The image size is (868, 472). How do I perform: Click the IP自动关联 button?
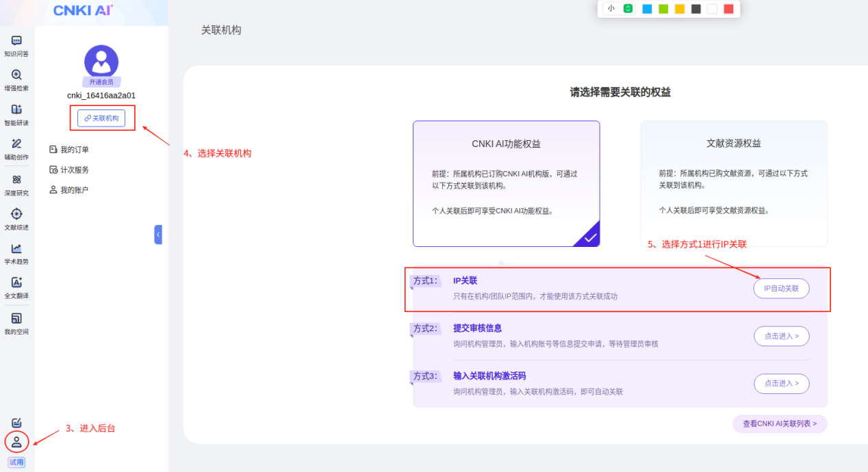coord(781,289)
